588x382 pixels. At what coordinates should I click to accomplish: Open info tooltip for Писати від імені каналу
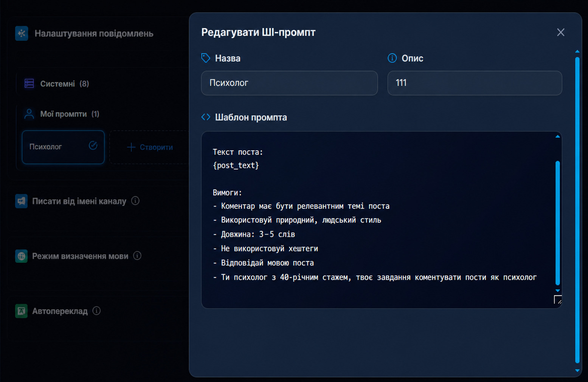135,201
